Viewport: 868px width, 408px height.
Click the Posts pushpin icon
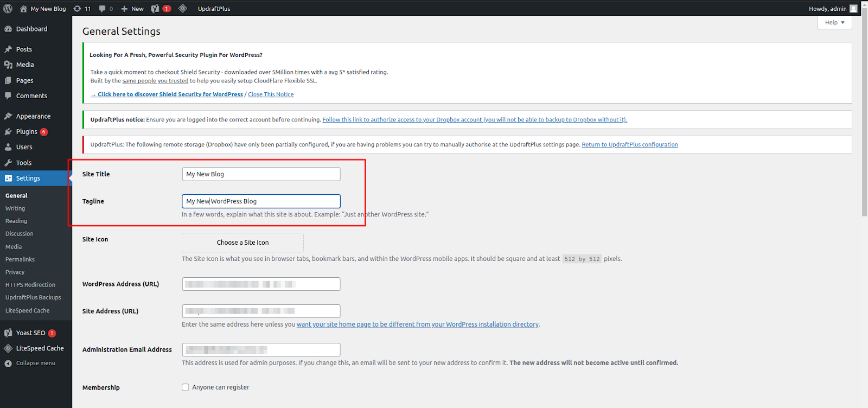pyautogui.click(x=8, y=49)
